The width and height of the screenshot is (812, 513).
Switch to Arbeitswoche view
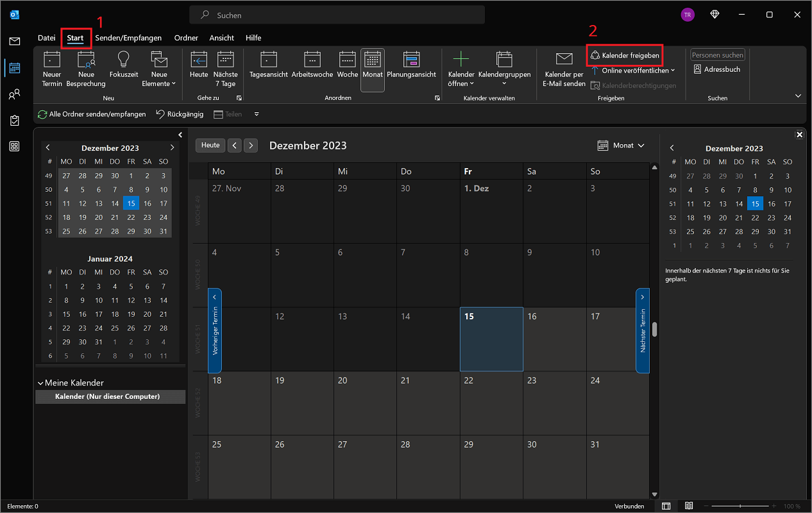pos(312,65)
